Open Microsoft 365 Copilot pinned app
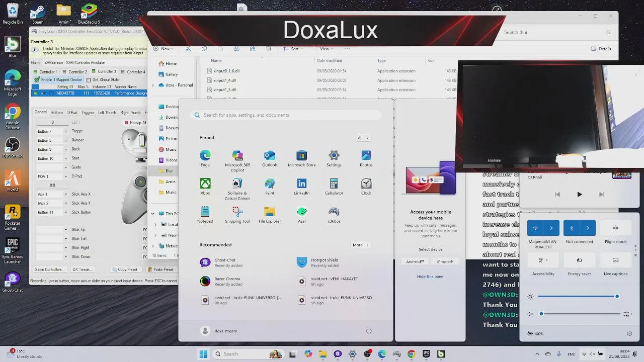The image size is (644, 362). point(237,161)
